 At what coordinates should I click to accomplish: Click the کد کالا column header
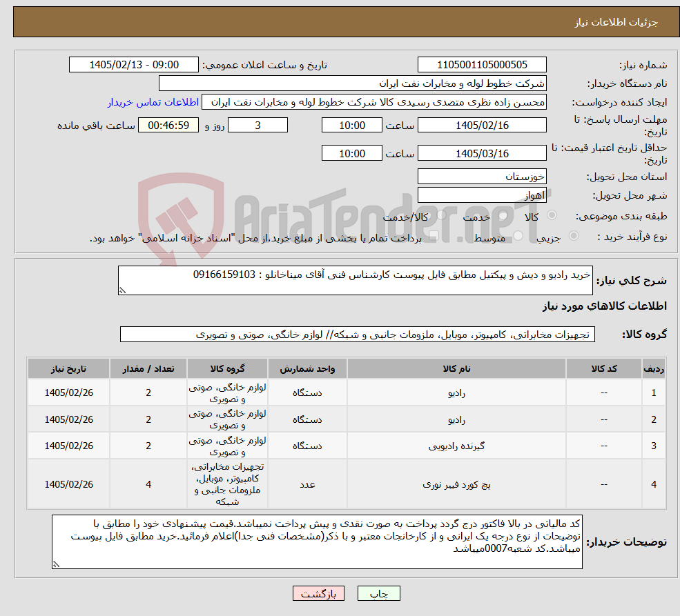604,368
